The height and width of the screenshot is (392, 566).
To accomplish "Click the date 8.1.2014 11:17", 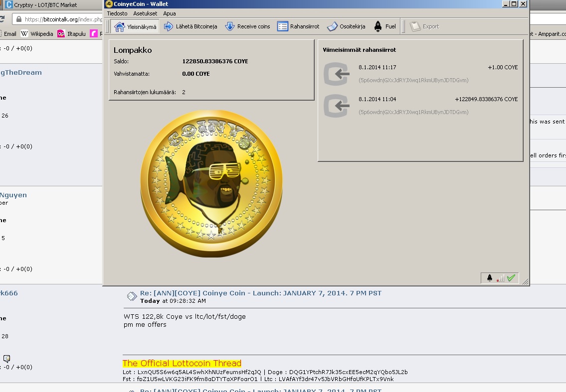I will (377, 67).
